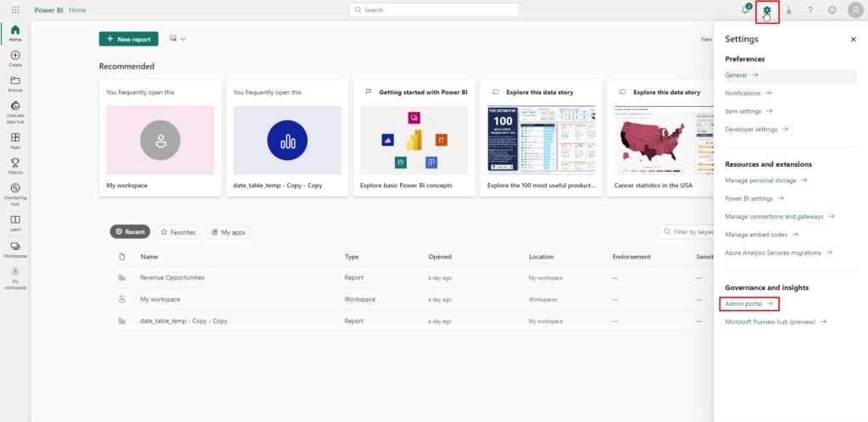Screen dimensions: 868x422
Task: Sort by the Type column header
Action: tap(352, 257)
